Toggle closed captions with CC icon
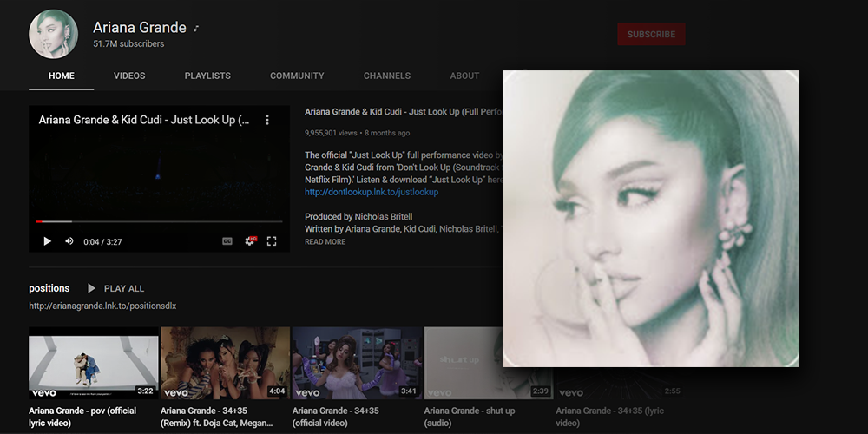 pyautogui.click(x=227, y=241)
